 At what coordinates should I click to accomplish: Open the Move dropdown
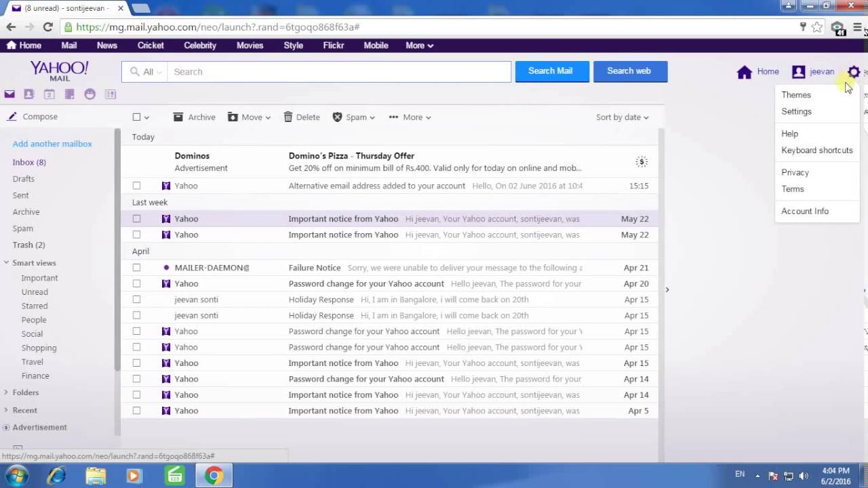[249, 117]
